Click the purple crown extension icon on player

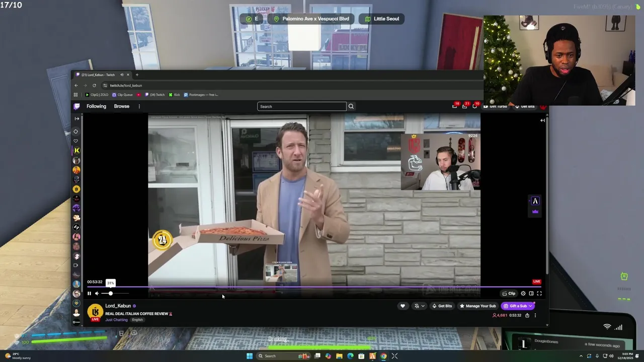coord(535,212)
